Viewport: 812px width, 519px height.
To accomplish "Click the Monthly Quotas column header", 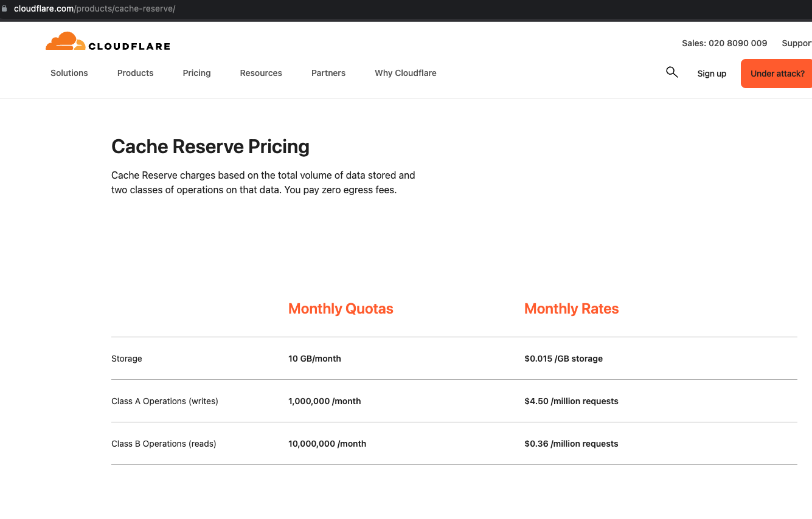I will point(341,309).
